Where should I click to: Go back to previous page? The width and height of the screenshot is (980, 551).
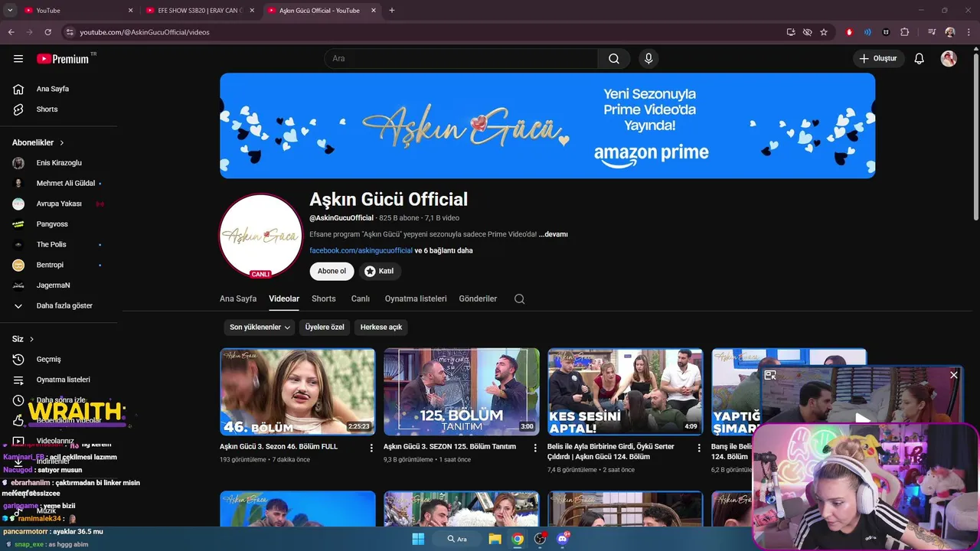pos(11,32)
